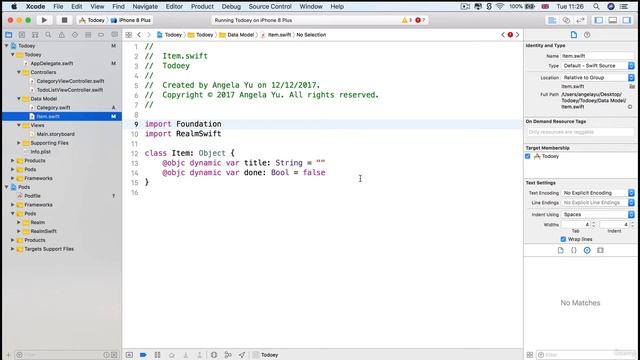Open the Location dropdown
This screenshot has width=640, height=360.
tap(598, 78)
